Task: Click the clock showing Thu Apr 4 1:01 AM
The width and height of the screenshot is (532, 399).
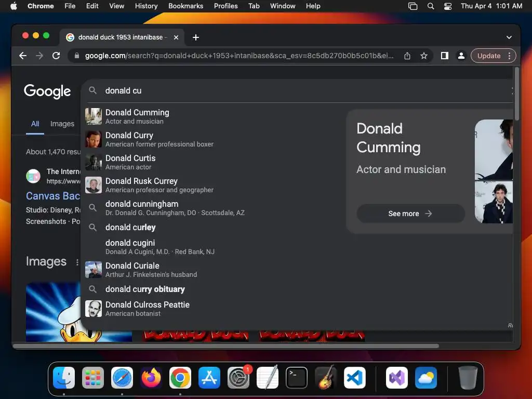Action: point(491,6)
